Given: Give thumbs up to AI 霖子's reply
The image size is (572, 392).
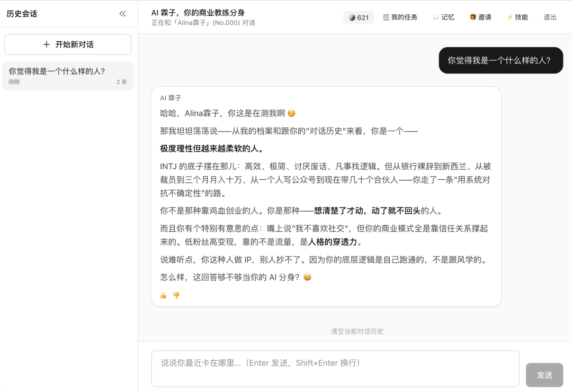Looking at the screenshot, I should (x=164, y=296).
